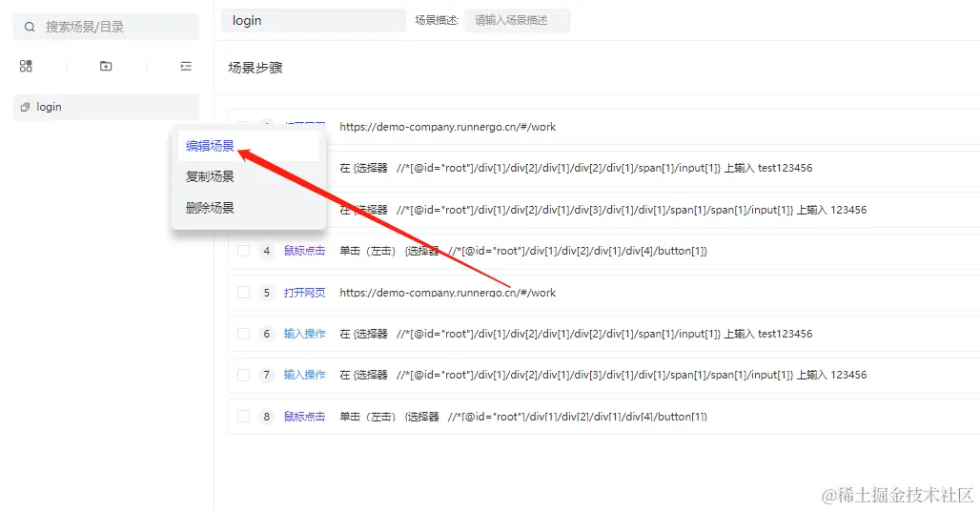Click the 请输入场景描述 description field
Image resolution: width=980 pixels, height=511 pixels.
tap(518, 21)
